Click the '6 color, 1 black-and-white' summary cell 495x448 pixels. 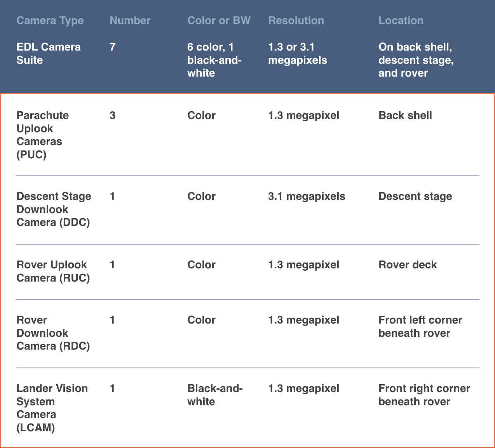point(214,60)
